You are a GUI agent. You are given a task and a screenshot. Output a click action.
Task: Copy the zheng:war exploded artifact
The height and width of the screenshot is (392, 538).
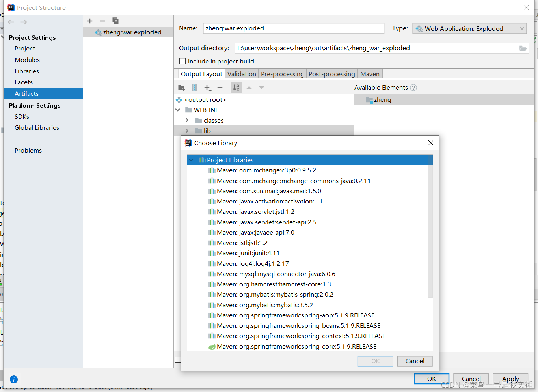[x=115, y=21]
